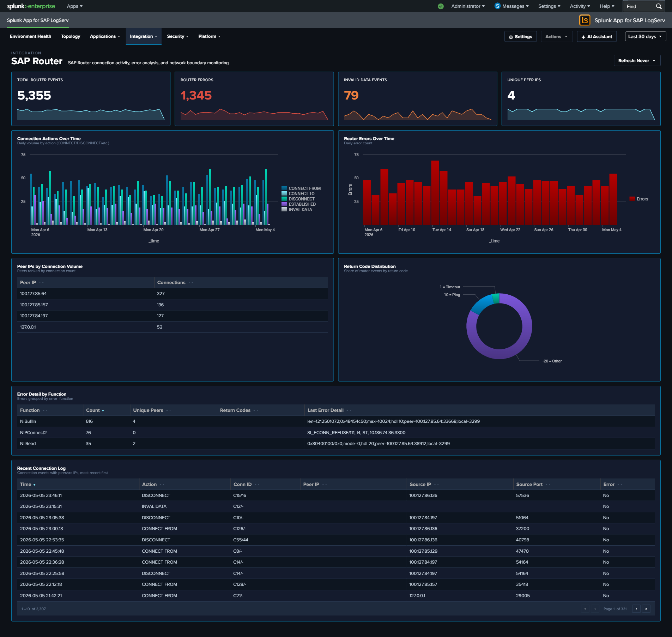The image size is (672, 637).
Task: Open the Help dropdown menu
Action: (607, 6)
